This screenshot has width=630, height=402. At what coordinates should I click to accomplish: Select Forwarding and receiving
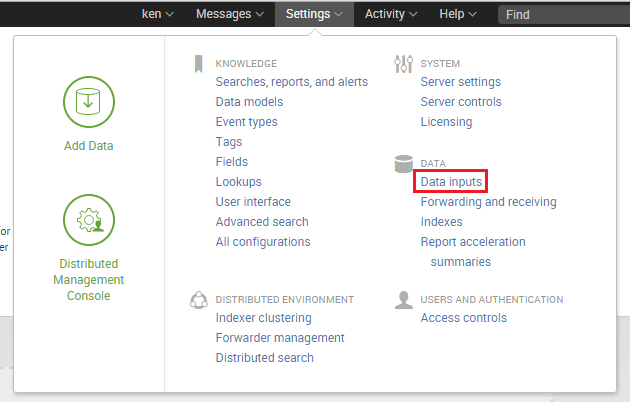[488, 202]
